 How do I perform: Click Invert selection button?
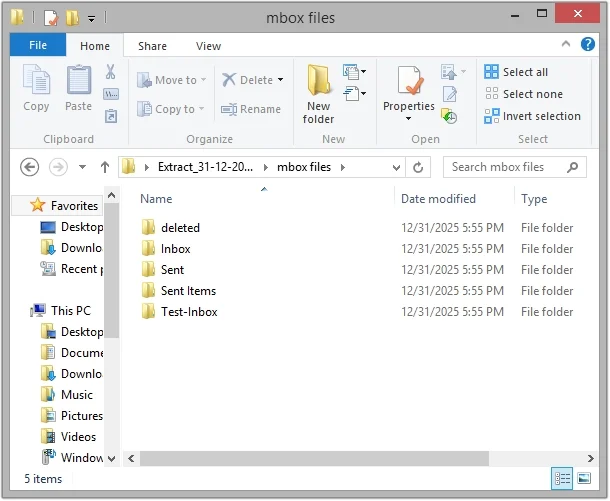532,116
